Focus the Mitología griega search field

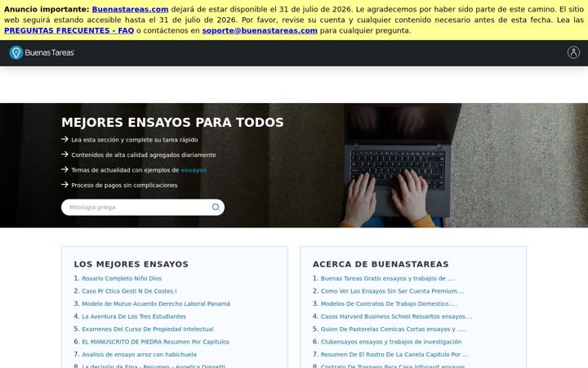[x=142, y=207]
